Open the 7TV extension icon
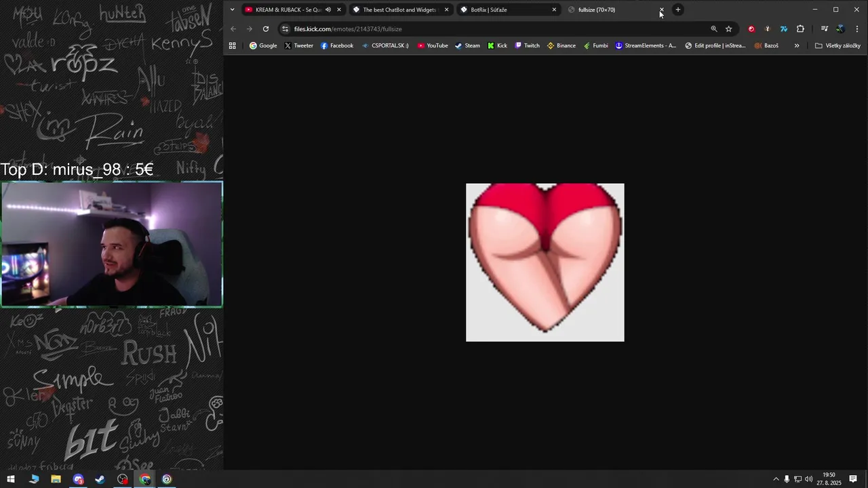 point(784,29)
